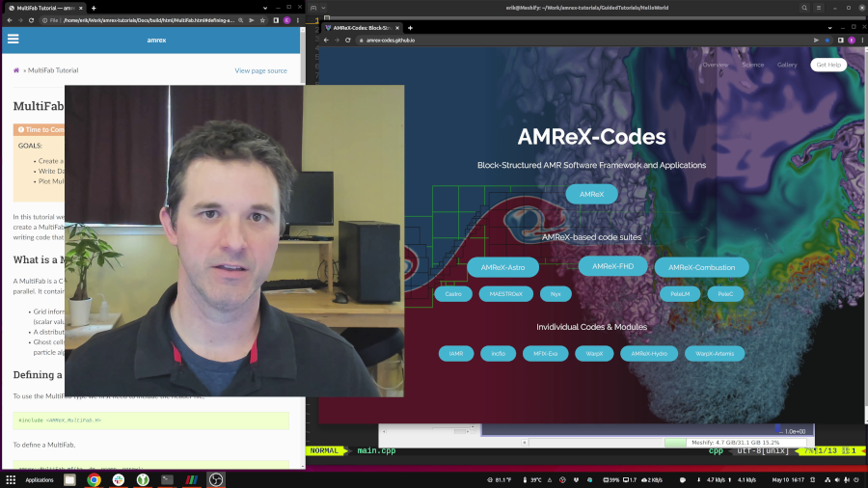Click the WarpX code button
Screen dimensions: 868x488
click(x=594, y=354)
